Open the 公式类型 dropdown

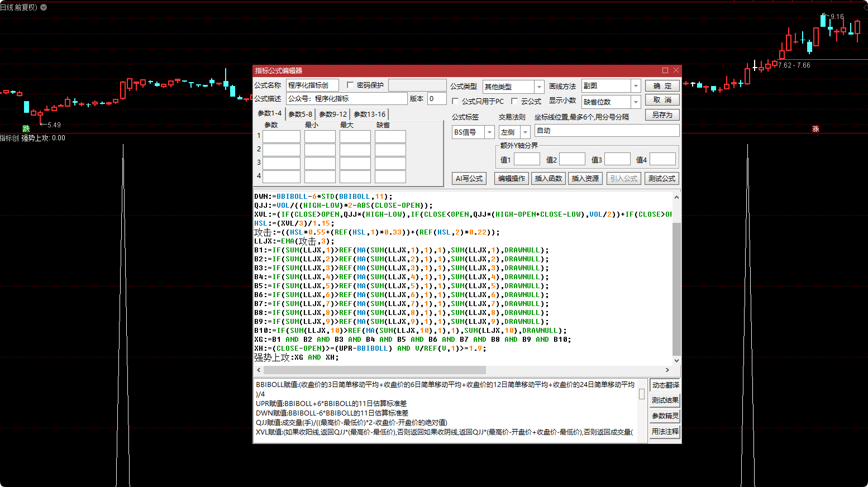coord(539,87)
